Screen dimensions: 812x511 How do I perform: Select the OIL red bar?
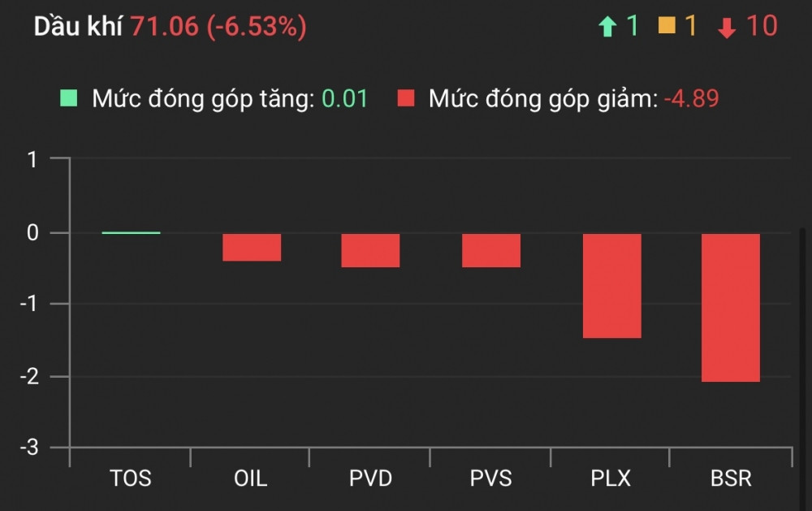(252, 247)
